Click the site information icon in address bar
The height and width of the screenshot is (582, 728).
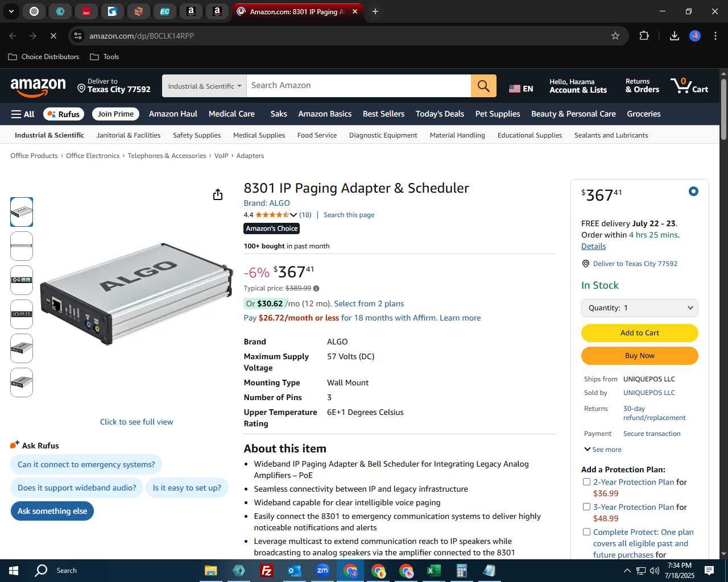point(78,36)
